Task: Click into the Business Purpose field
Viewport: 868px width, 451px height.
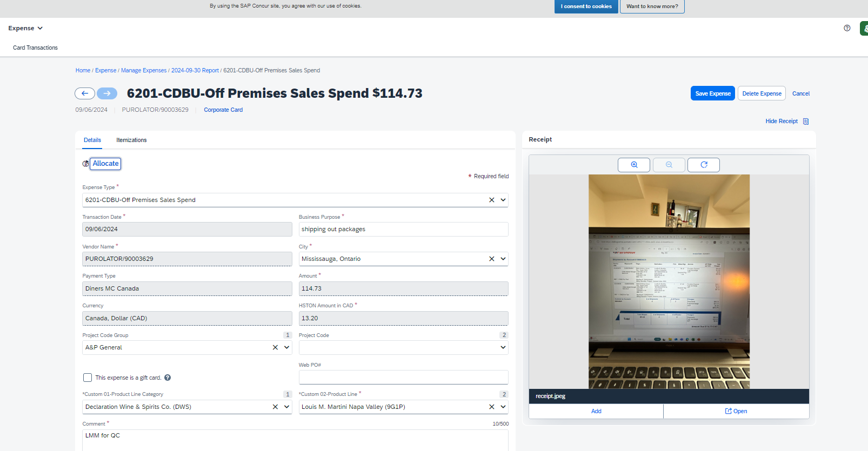Action: click(x=403, y=229)
